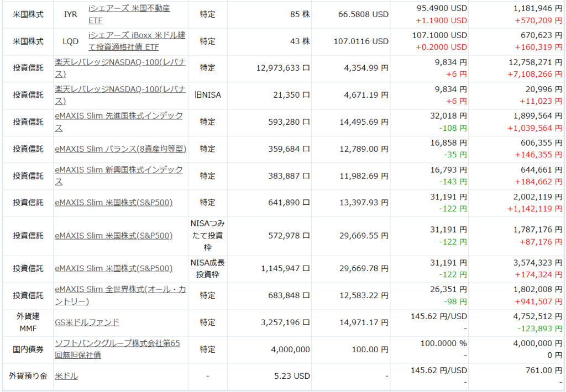This screenshot has width=566, height=392.
Task: Select the balance "5.23 USD"
Action: (292, 376)
